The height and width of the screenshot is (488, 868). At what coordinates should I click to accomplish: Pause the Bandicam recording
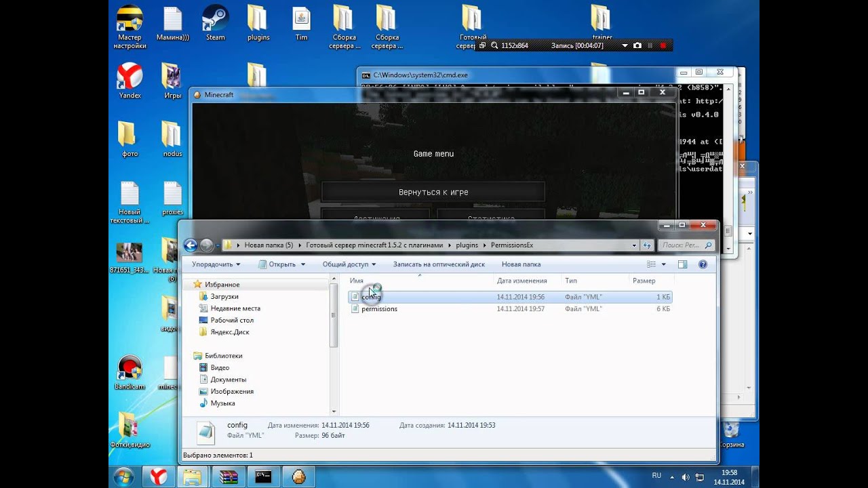coord(650,45)
